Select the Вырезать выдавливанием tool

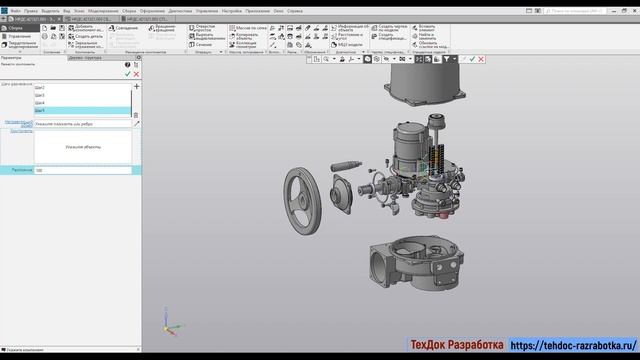207,36
